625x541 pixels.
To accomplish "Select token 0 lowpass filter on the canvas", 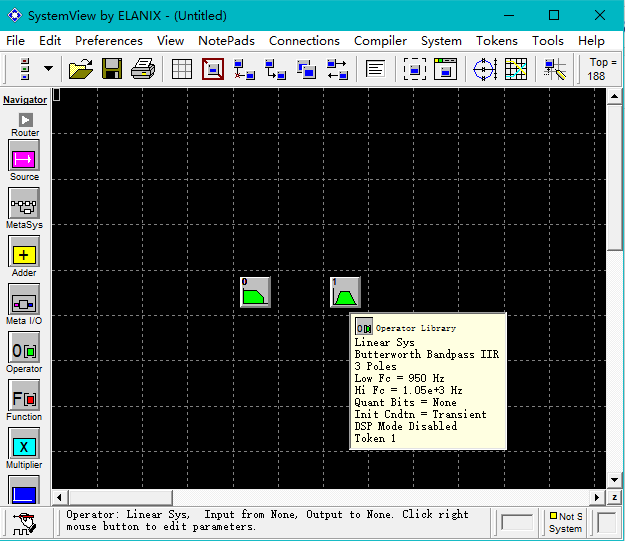I will tap(255, 292).
